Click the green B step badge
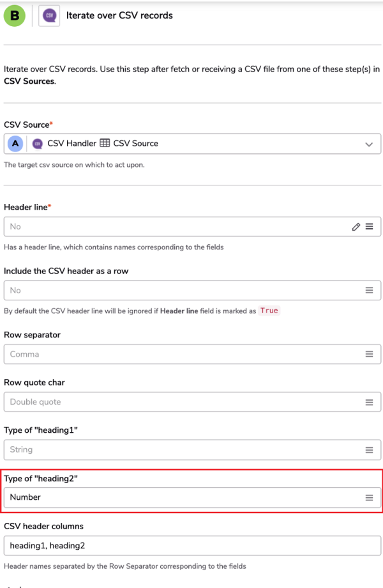Screen dimensions: 383x588 (15, 16)
